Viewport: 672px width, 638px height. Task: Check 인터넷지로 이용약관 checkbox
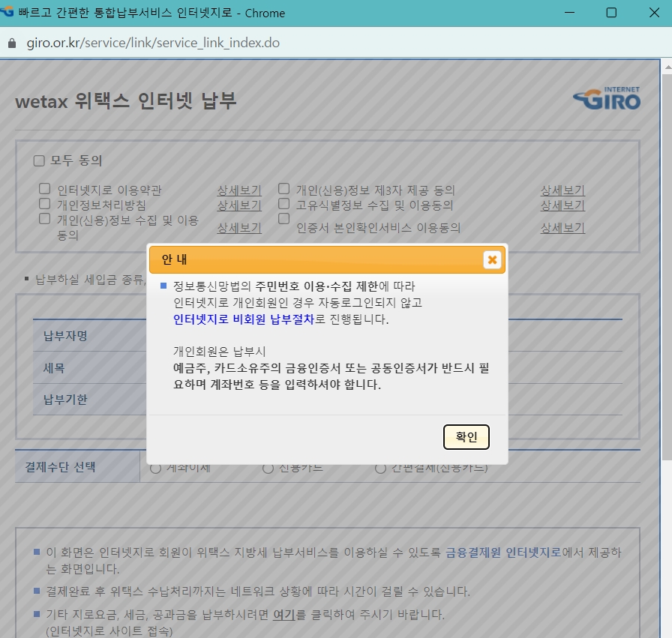pos(44,189)
